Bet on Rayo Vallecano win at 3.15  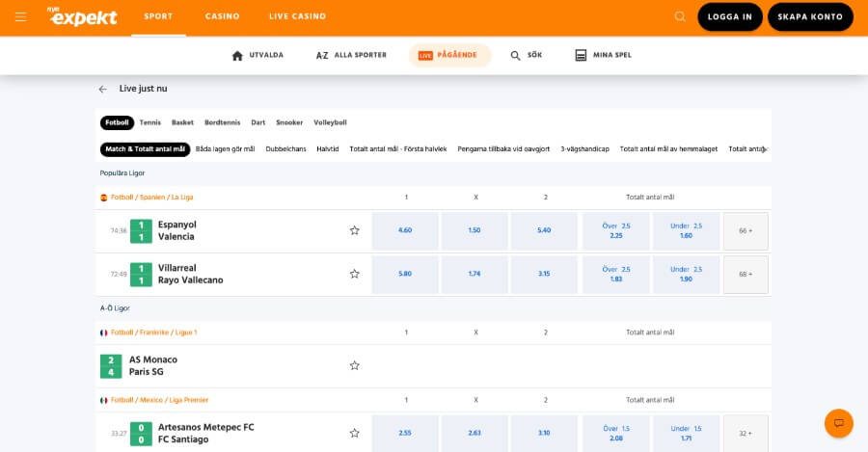(544, 274)
